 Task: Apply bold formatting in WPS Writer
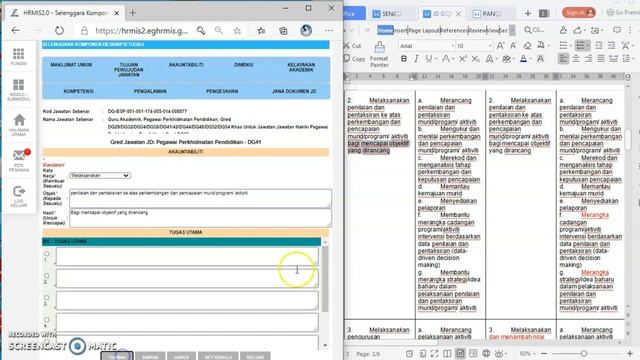point(404,59)
